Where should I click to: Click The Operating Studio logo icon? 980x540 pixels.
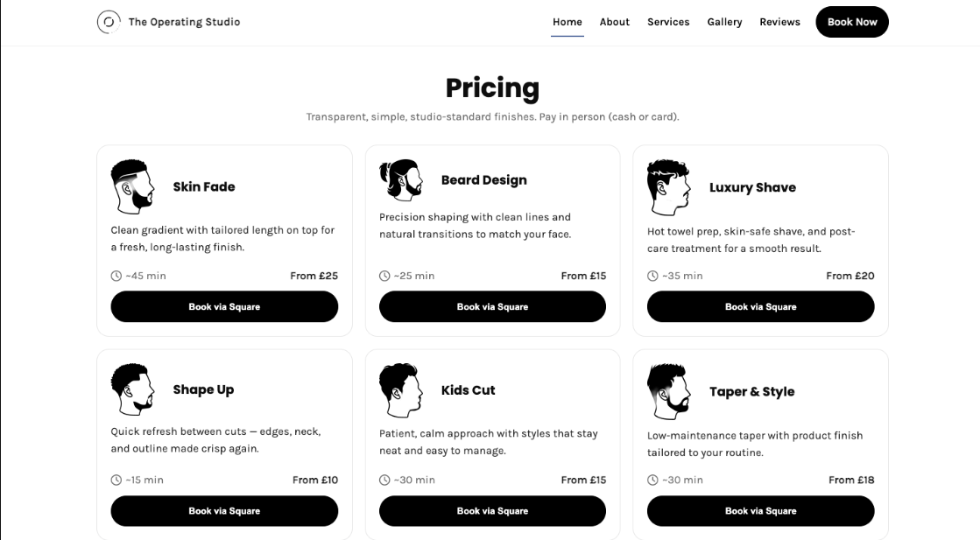[109, 22]
